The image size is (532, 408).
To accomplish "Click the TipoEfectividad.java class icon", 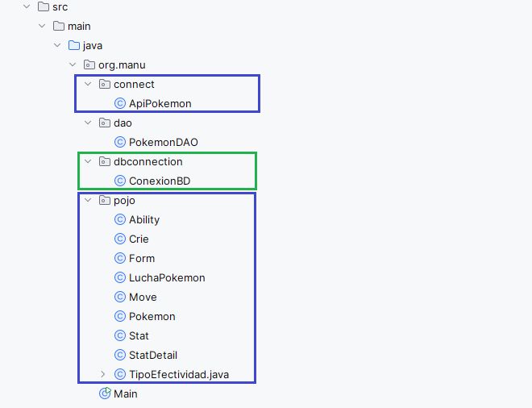I will [x=120, y=374].
